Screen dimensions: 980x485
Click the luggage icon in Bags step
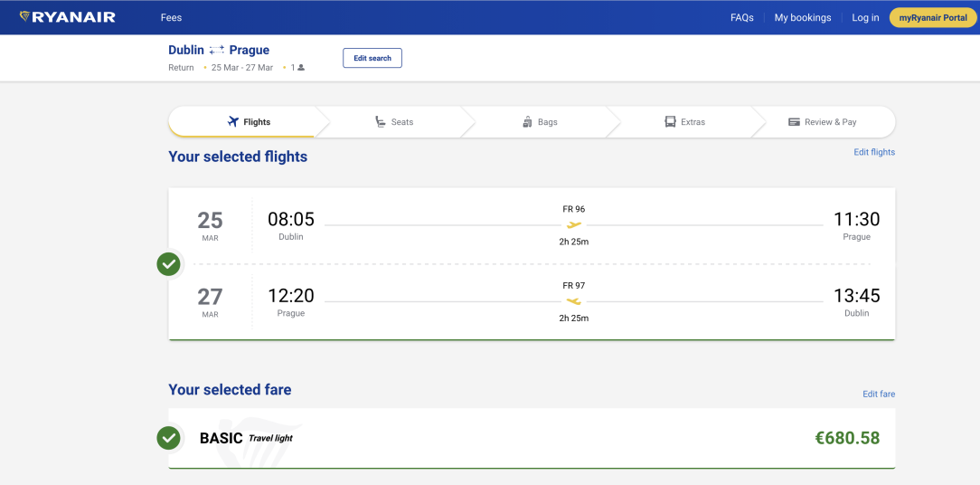[527, 122]
